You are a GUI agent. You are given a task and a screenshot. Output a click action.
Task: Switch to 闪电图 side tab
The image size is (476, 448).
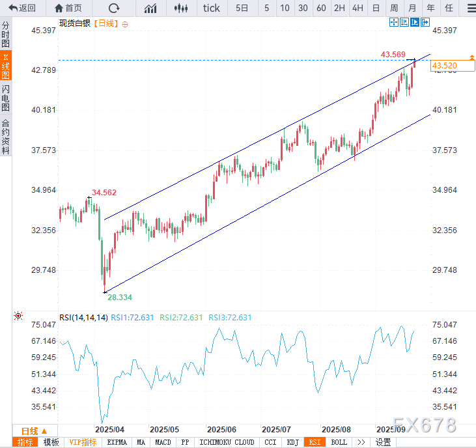(6, 98)
